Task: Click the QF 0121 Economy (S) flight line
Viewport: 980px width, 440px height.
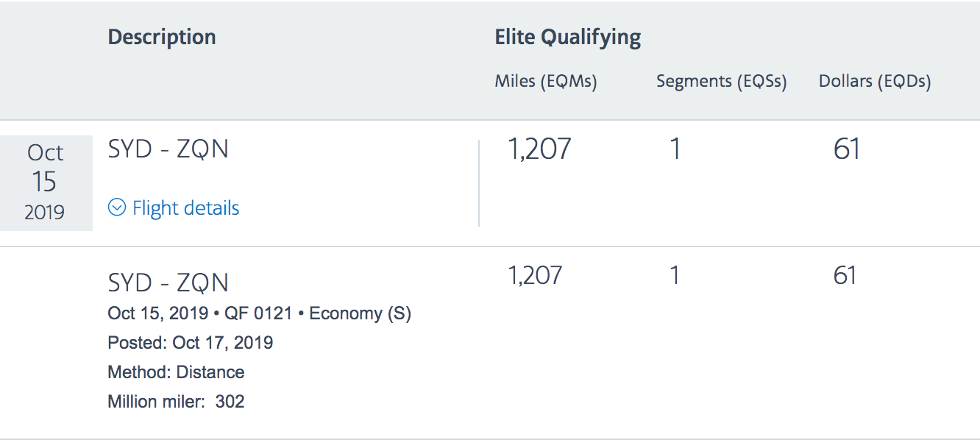Action: (260, 313)
